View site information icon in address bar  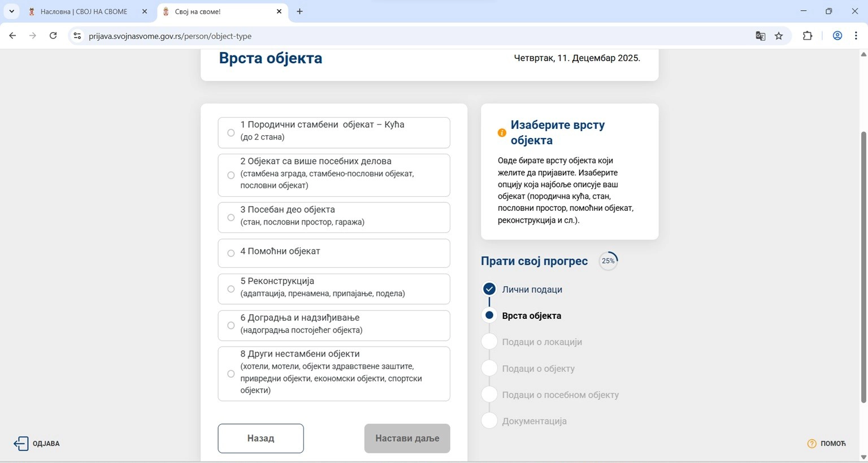(x=77, y=36)
